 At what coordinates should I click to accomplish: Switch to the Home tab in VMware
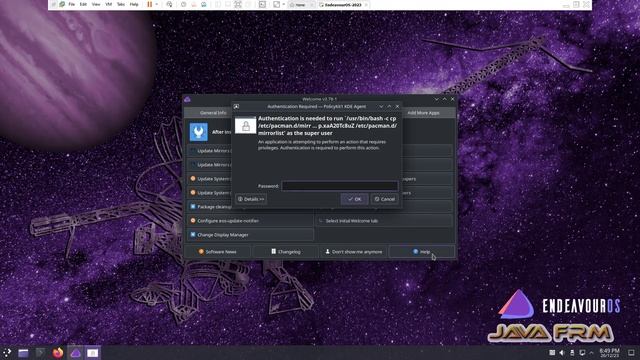pos(300,5)
